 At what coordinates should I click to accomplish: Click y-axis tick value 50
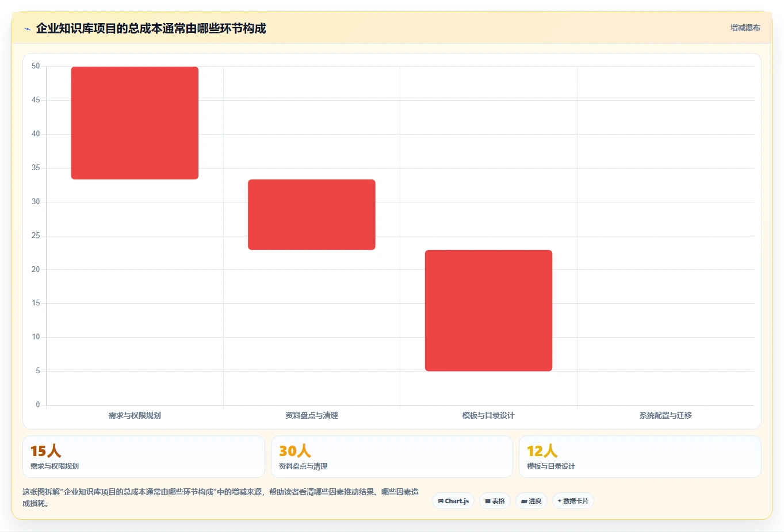coord(36,66)
